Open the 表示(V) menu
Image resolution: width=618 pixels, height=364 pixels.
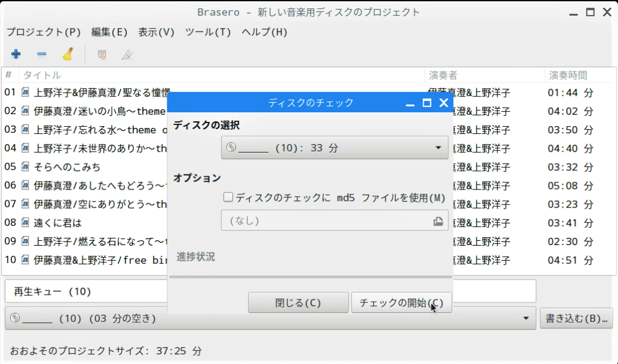156,32
